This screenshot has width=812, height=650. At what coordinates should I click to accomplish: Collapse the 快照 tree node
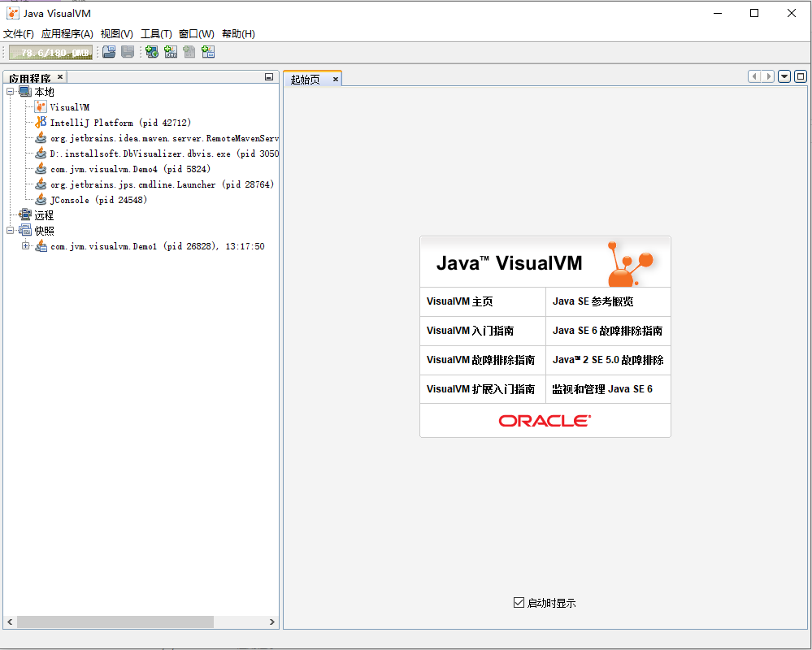pyautogui.click(x=10, y=230)
